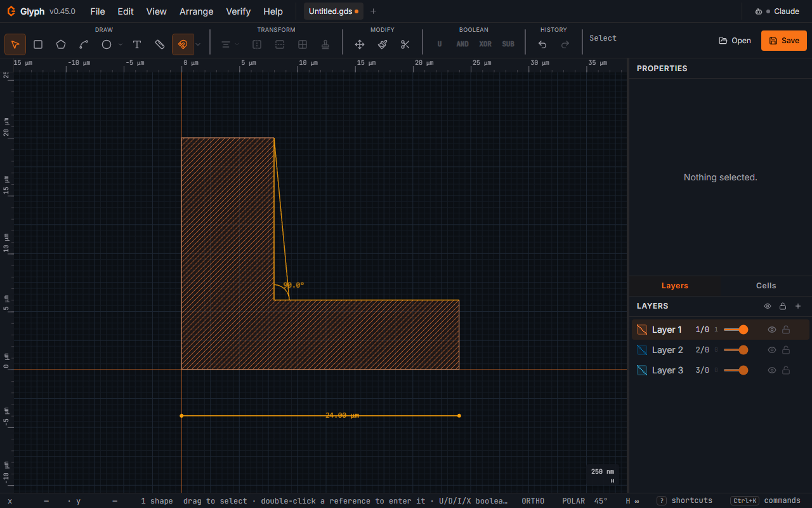
Task: Click the Save button
Action: point(784,40)
